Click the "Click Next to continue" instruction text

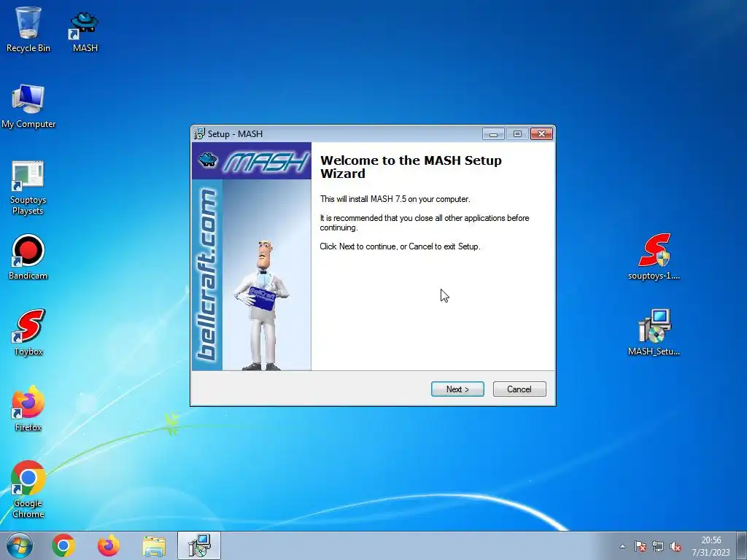coord(400,246)
